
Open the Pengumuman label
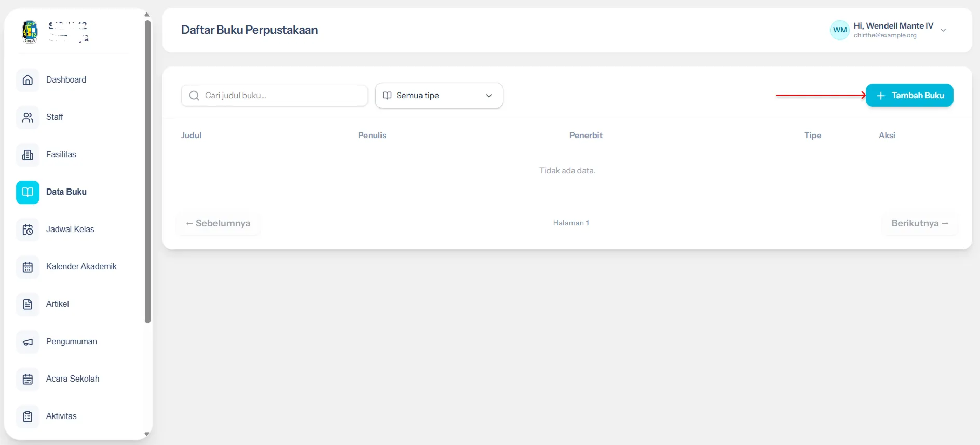[72, 342]
